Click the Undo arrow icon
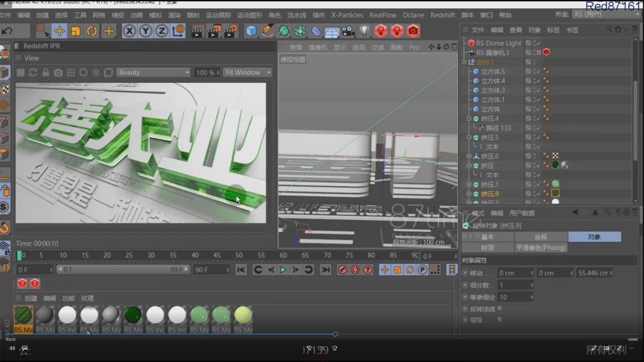The width and height of the screenshot is (644, 362). (x=7, y=31)
